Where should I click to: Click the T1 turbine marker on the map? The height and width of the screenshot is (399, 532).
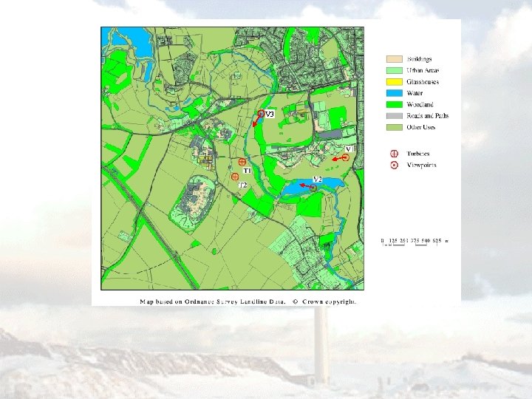(242, 162)
